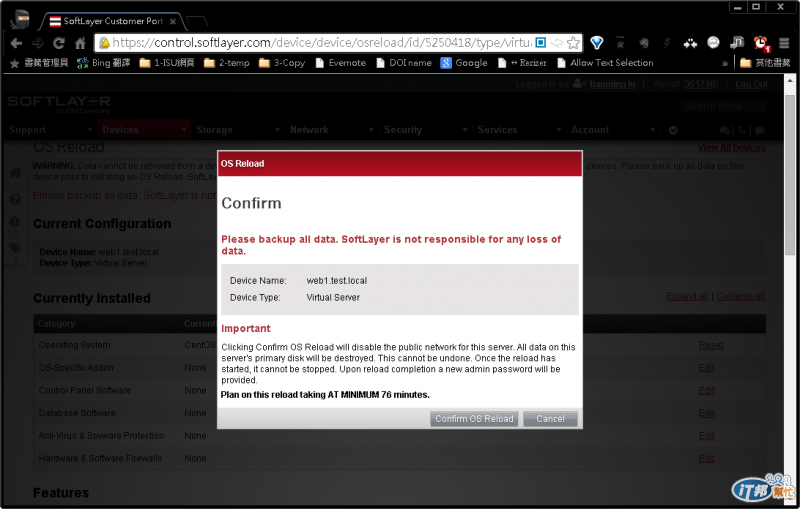Open the DOI name bookmark
This screenshot has width=800, height=509.
click(x=404, y=63)
